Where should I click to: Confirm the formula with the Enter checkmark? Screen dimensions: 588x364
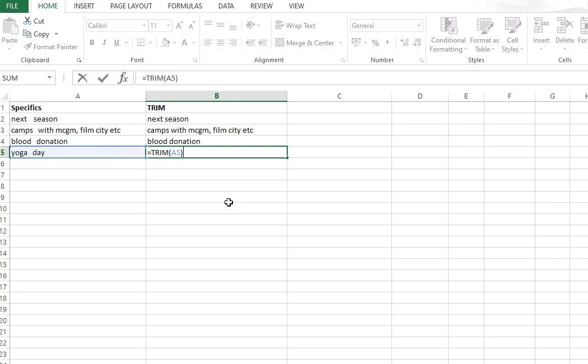[102, 78]
